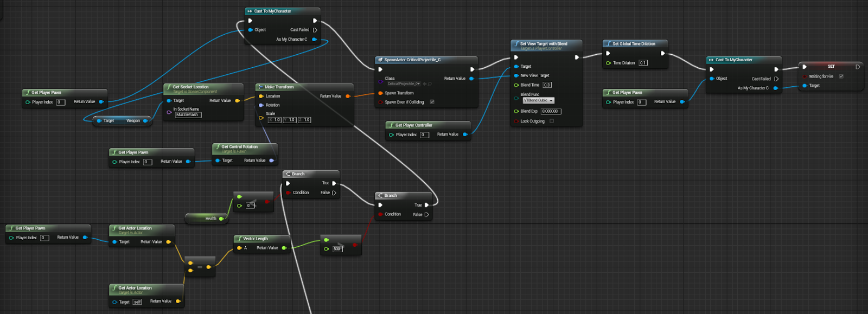Click SpawnActor Return Value output pin
This screenshot has height=314, width=868.
[x=471, y=79]
